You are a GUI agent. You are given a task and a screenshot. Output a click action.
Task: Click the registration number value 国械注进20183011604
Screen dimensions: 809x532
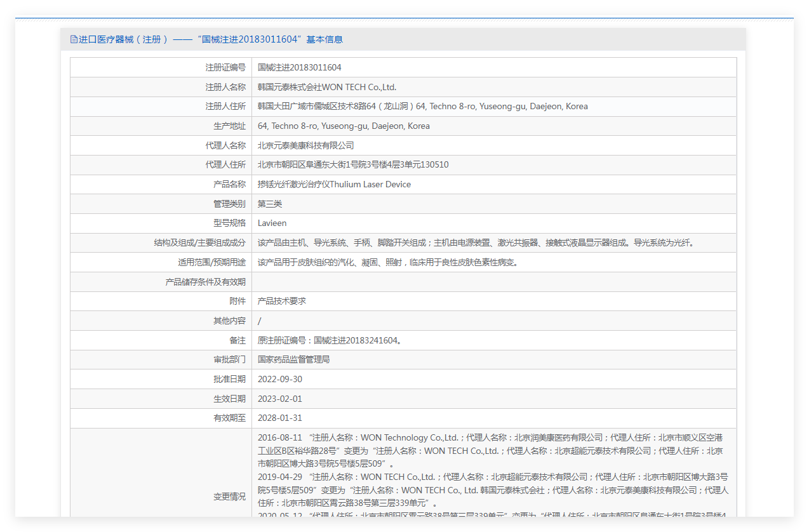pos(299,67)
